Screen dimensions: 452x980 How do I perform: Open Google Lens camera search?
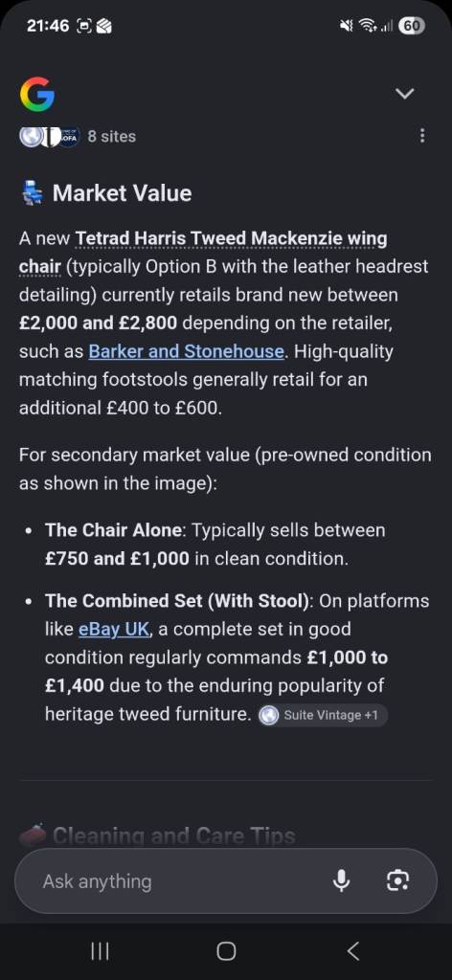pos(397,881)
